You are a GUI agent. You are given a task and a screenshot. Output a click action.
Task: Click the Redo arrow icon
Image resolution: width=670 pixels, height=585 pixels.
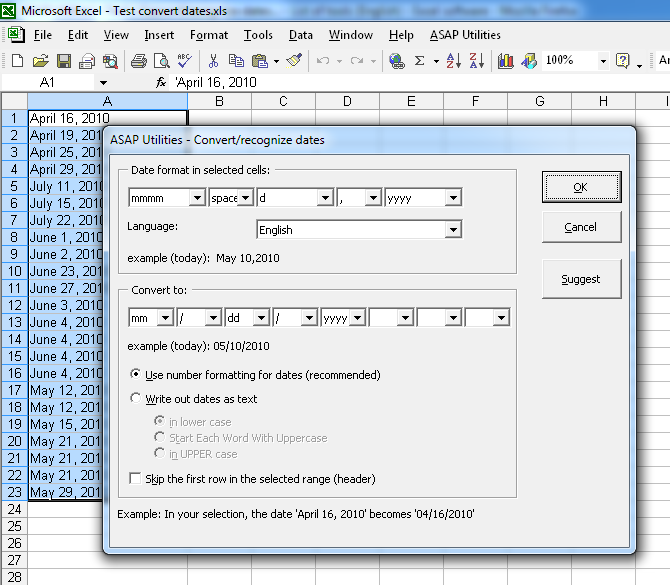(x=357, y=61)
